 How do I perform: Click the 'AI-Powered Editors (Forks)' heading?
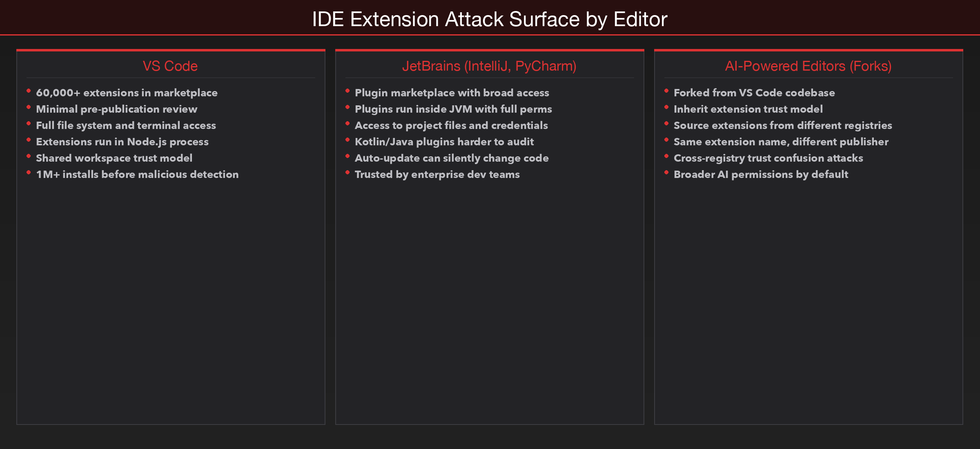click(808, 66)
